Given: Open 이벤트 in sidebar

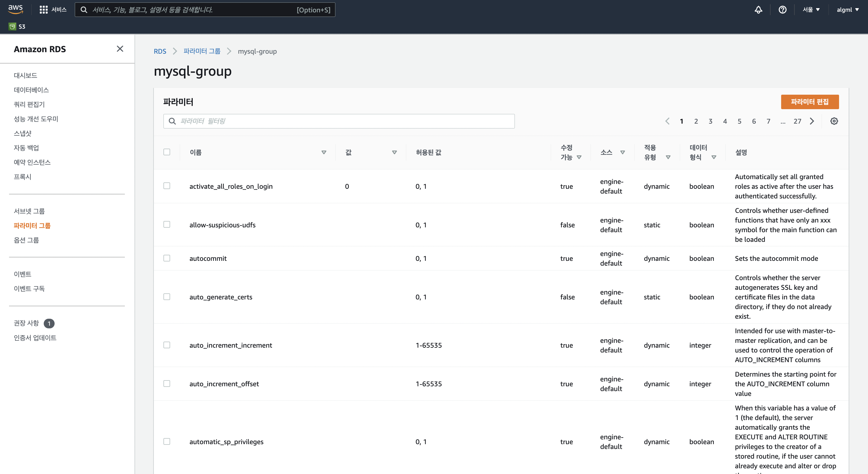Looking at the screenshot, I should 23,274.
